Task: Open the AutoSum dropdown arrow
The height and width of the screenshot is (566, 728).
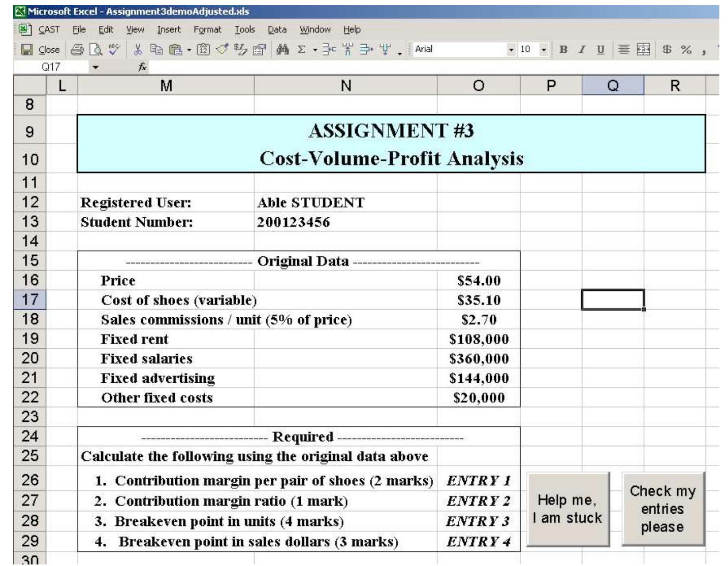Action: pos(314,50)
